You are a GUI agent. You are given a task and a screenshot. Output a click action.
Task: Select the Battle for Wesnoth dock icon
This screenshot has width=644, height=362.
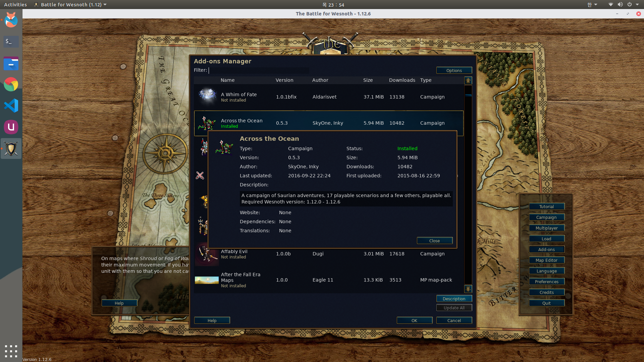click(x=11, y=148)
